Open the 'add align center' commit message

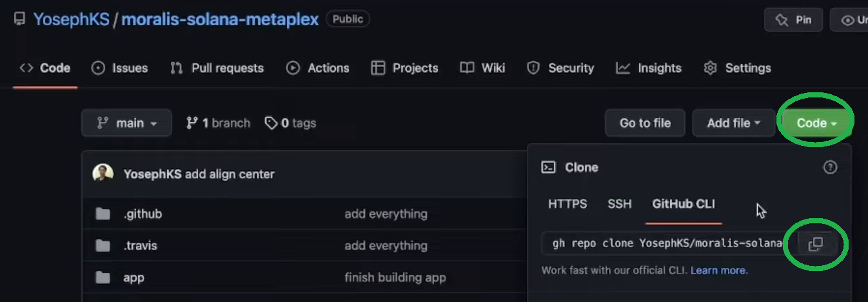tap(230, 174)
